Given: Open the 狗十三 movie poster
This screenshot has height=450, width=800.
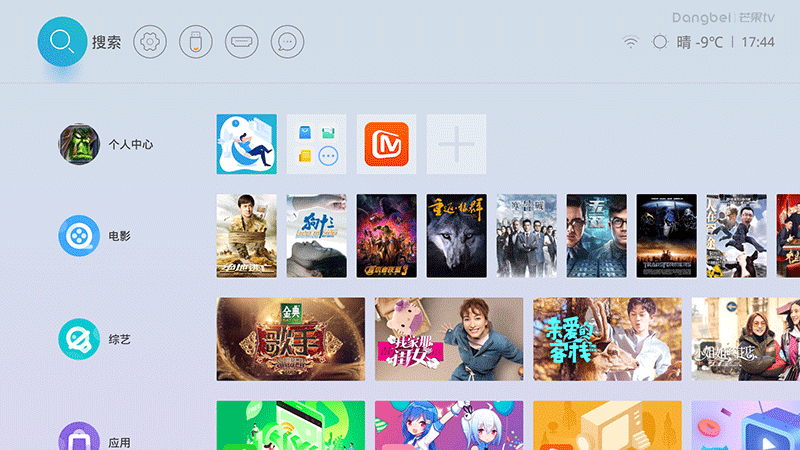Looking at the screenshot, I should 316,236.
